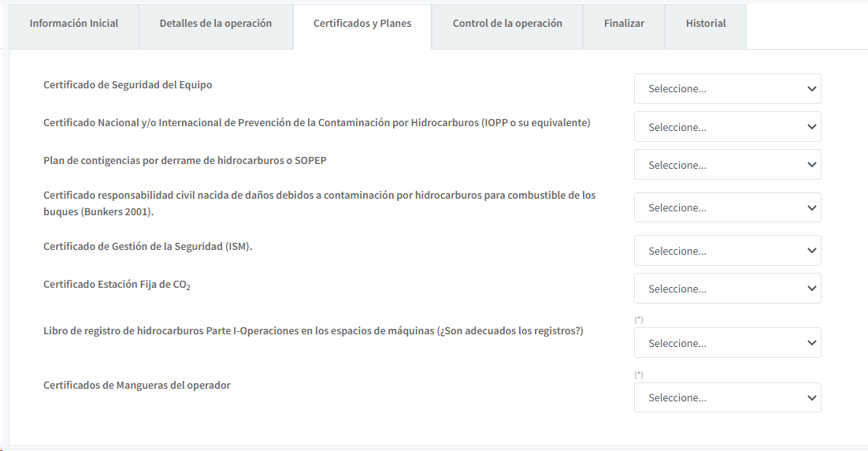Open the Certificado de Seguridad del Equipo dropdown

pos(727,89)
